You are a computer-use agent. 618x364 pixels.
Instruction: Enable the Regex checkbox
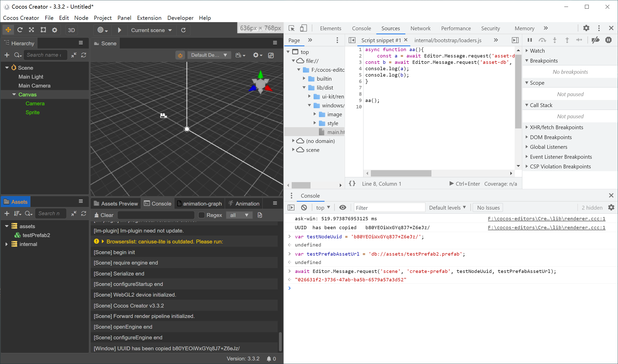tap(201, 215)
